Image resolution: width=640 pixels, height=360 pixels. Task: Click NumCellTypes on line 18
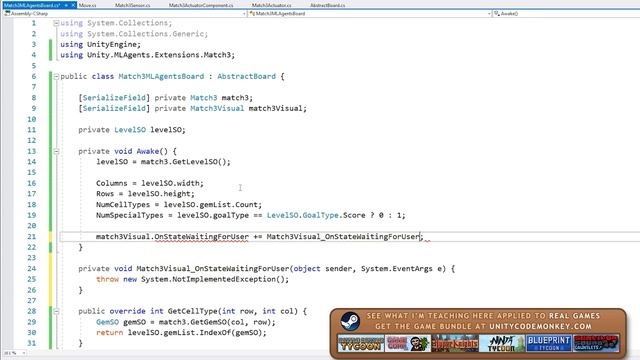click(x=123, y=204)
